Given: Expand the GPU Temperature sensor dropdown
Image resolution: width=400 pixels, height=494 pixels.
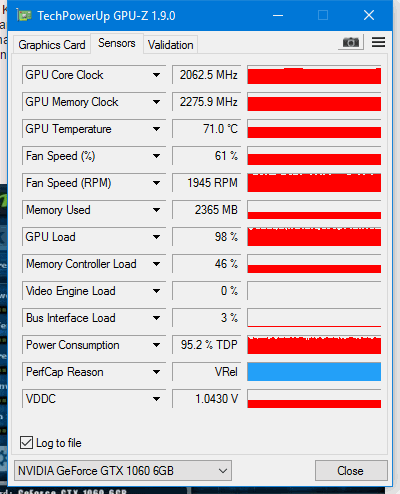Looking at the screenshot, I should point(156,129).
